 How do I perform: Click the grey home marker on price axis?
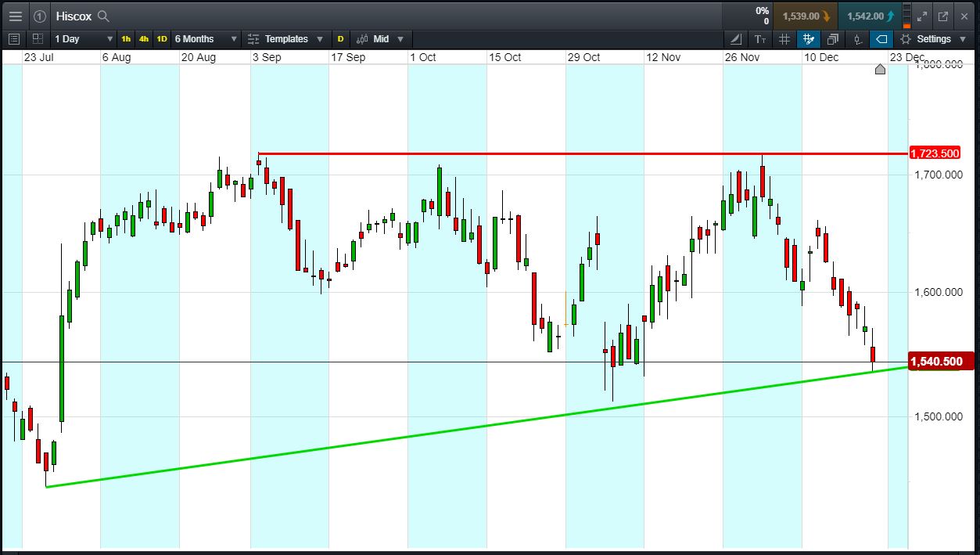[x=880, y=70]
